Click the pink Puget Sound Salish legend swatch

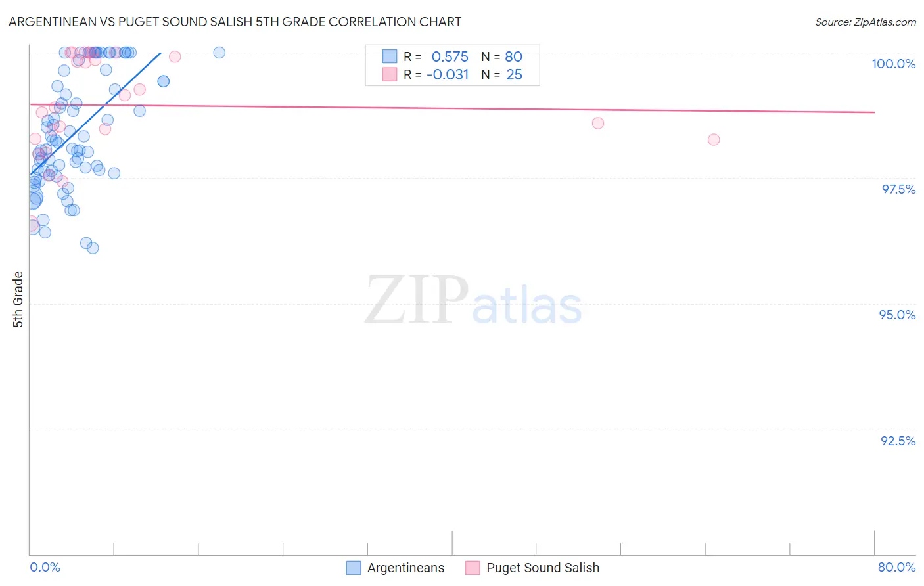tap(473, 568)
